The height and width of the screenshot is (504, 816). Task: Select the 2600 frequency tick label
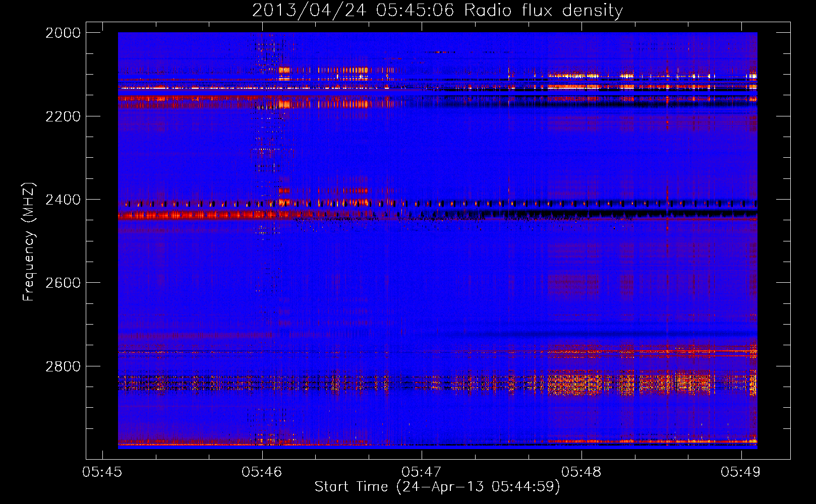(x=63, y=283)
